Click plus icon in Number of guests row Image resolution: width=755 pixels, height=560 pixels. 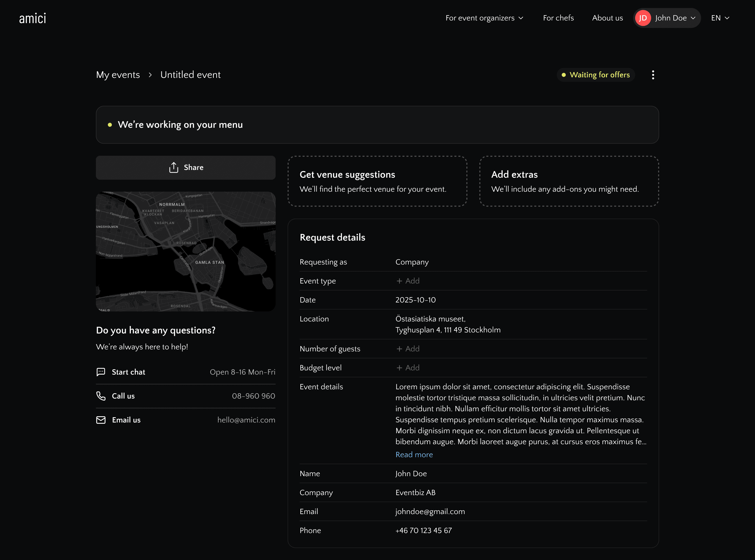click(x=399, y=349)
